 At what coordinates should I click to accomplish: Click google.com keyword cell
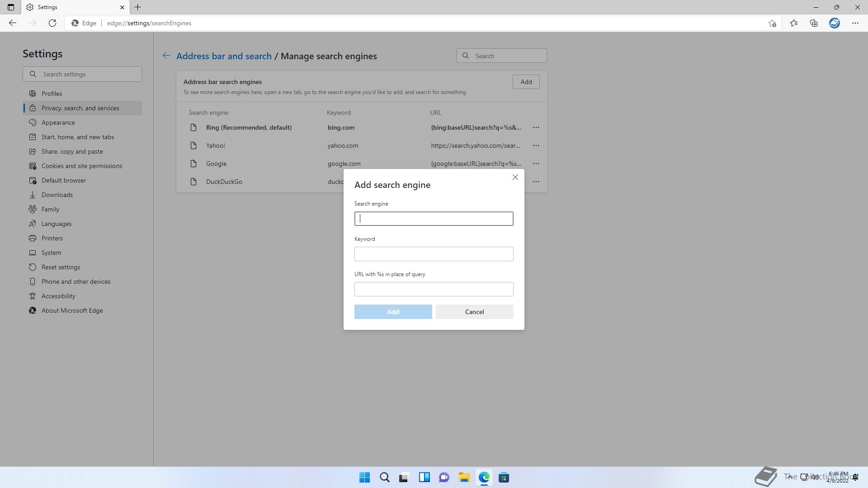(344, 164)
